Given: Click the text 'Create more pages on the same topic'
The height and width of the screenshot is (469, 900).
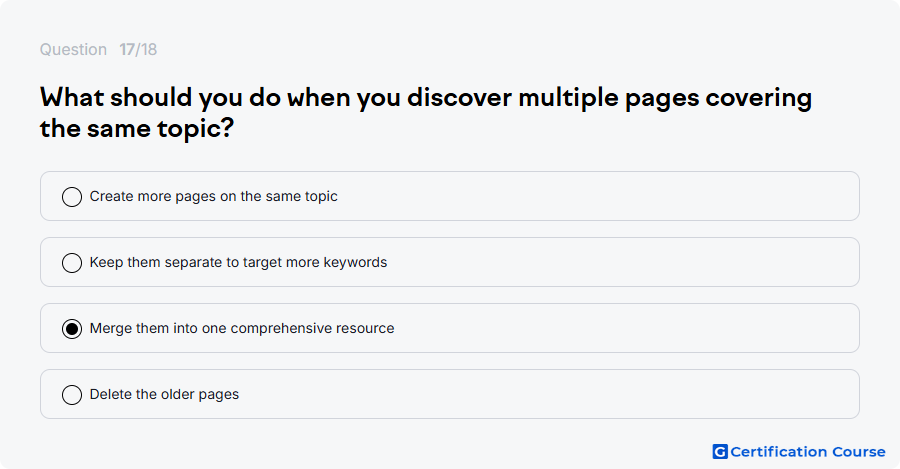Looking at the screenshot, I should pos(214,196).
